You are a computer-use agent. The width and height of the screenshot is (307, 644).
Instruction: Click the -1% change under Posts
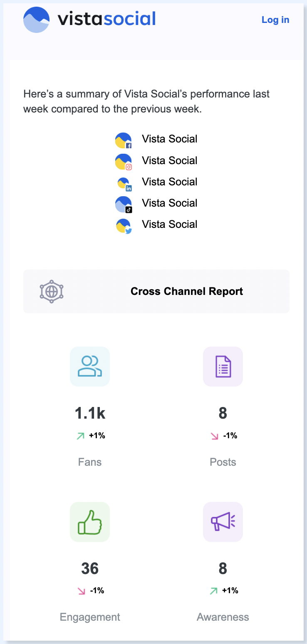230,436
